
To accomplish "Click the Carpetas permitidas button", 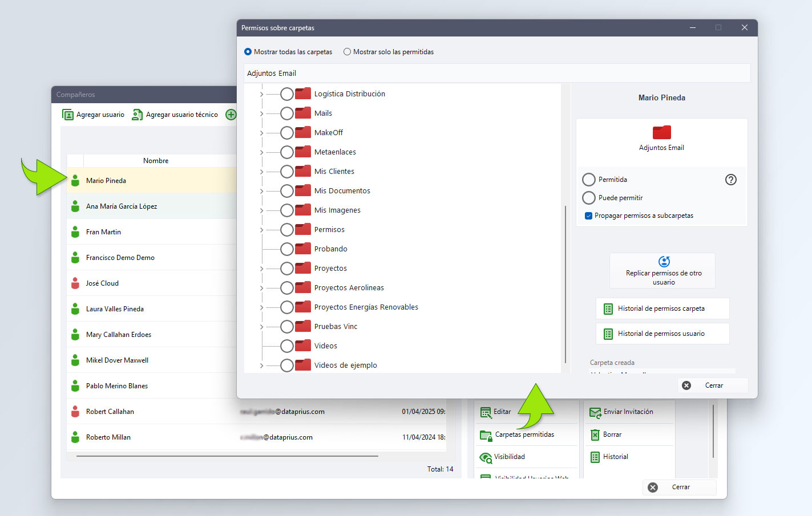I will [x=526, y=434].
